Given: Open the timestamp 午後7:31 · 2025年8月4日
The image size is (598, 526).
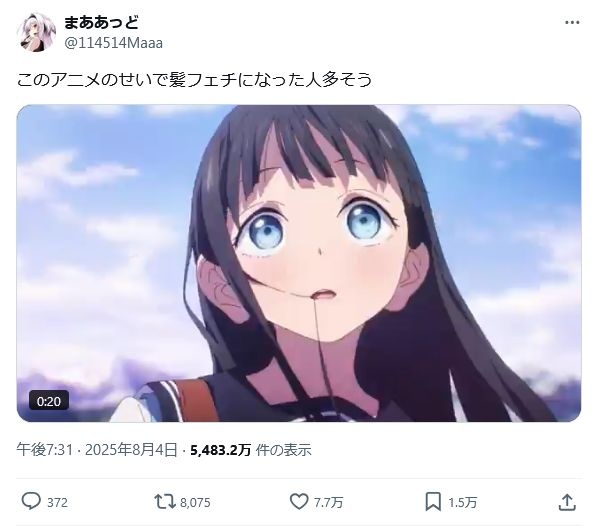Looking at the screenshot, I should [x=97, y=450].
